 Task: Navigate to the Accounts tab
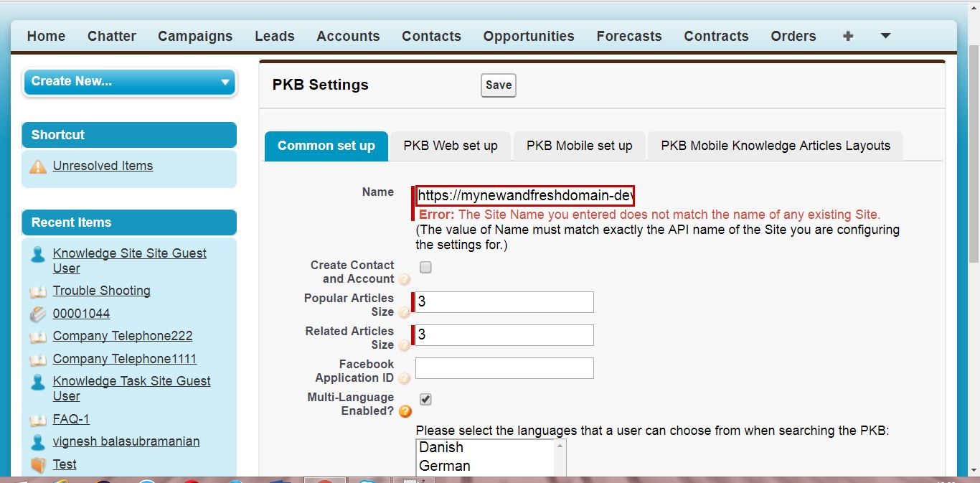348,36
